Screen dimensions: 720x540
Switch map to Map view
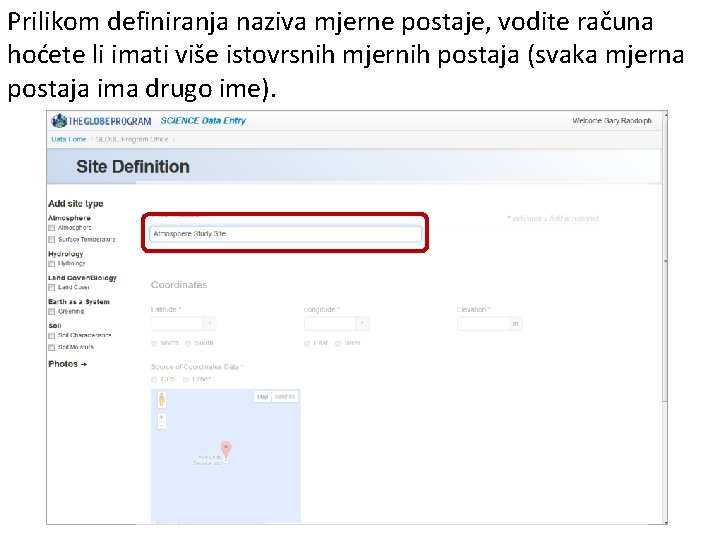[x=263, y=397]
